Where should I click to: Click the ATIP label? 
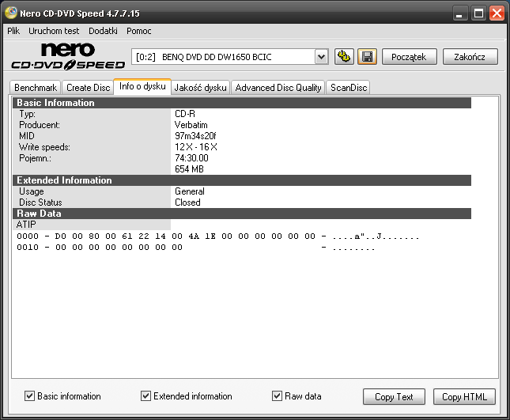click(26, 225)
